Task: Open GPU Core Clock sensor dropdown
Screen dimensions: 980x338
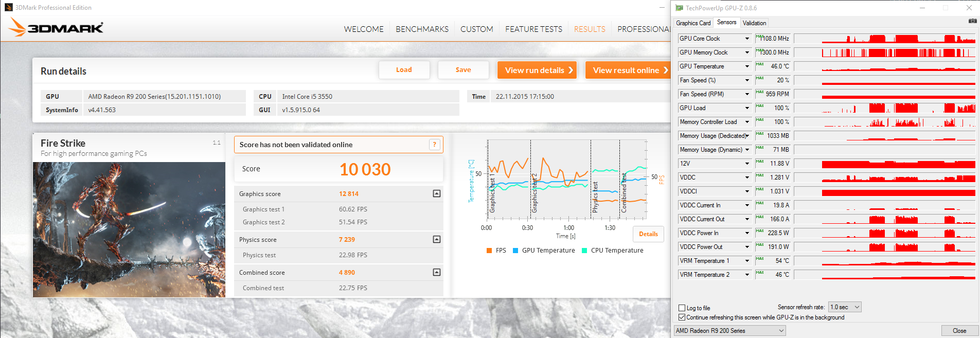Action: tap(747, 39)
